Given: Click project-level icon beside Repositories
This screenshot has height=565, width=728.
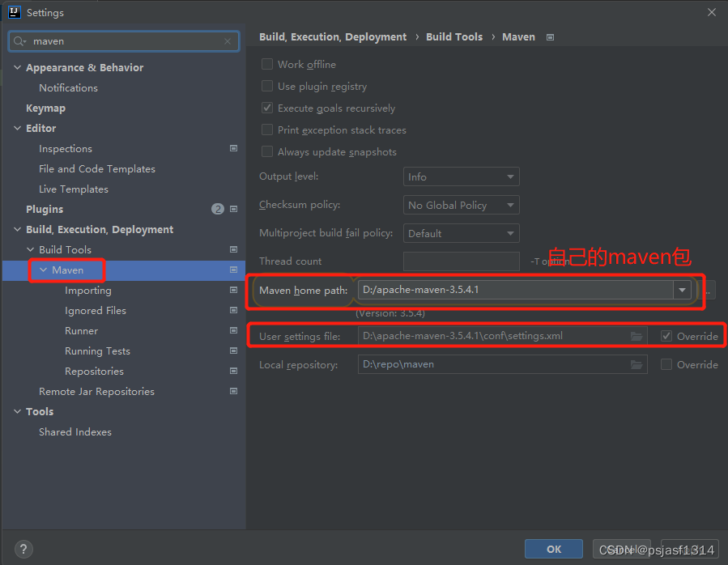Looking at the screenshot, I should [x=233, y=371].
